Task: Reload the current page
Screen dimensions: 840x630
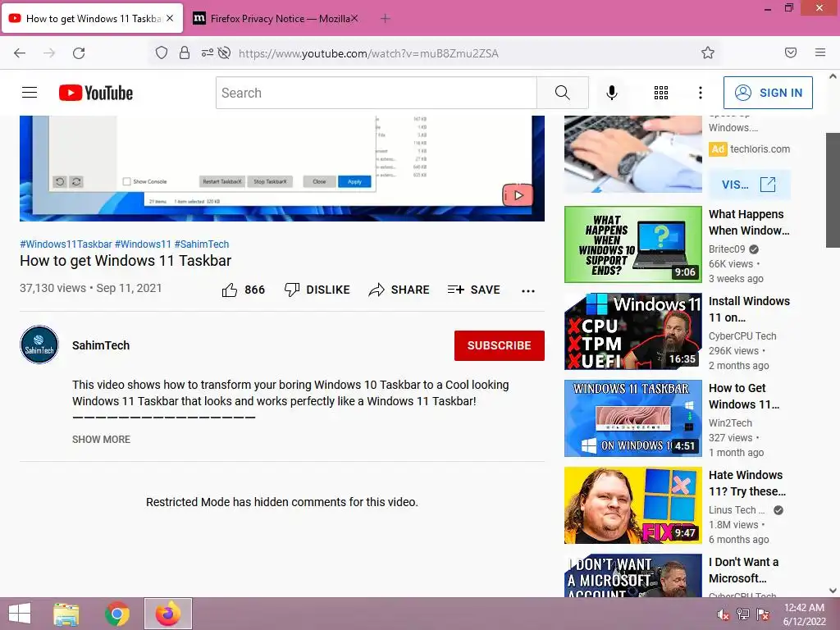Action: pos(79,53)
